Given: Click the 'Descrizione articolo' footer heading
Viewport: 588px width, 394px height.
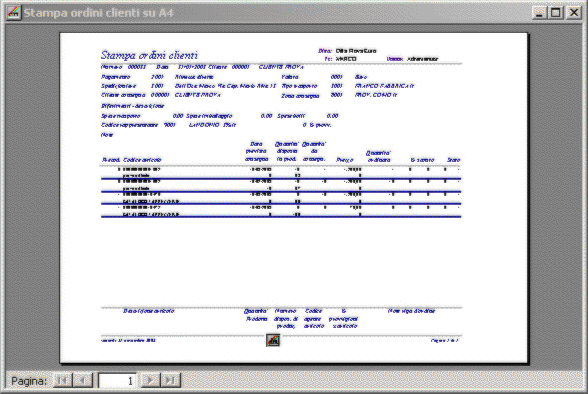Looking at the screenshot, I should tap(148, 311).
